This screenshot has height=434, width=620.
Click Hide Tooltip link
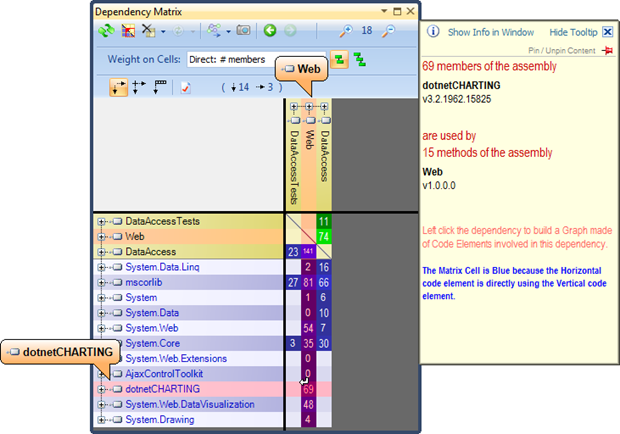click(x=573, y=32)
